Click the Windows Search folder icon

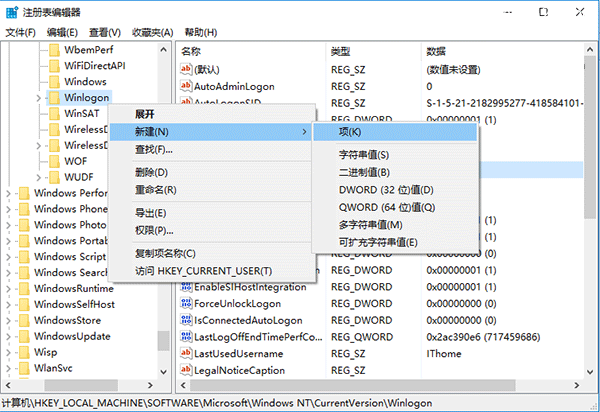tap(24, 273)
